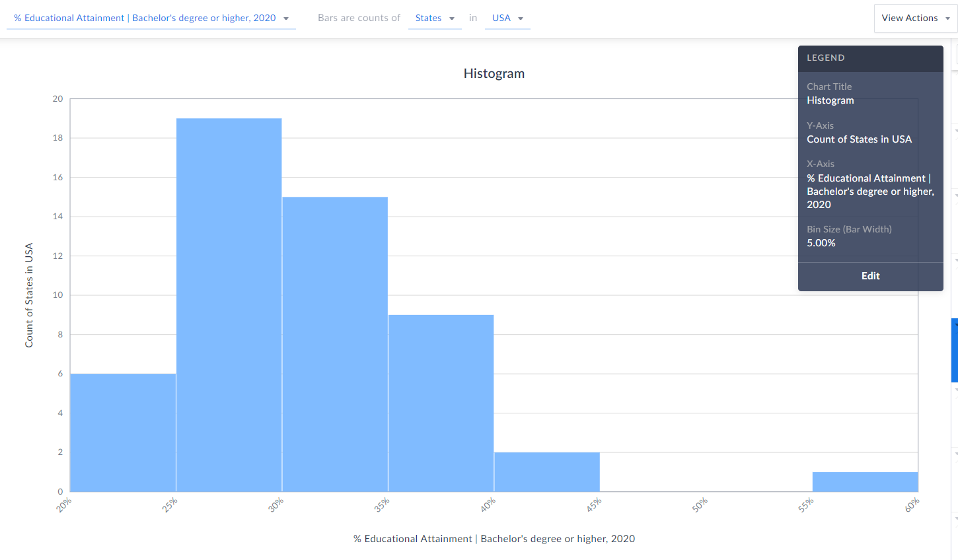
Task: Select the tallest bar with 19 states
Action: (x=229, y=305)
